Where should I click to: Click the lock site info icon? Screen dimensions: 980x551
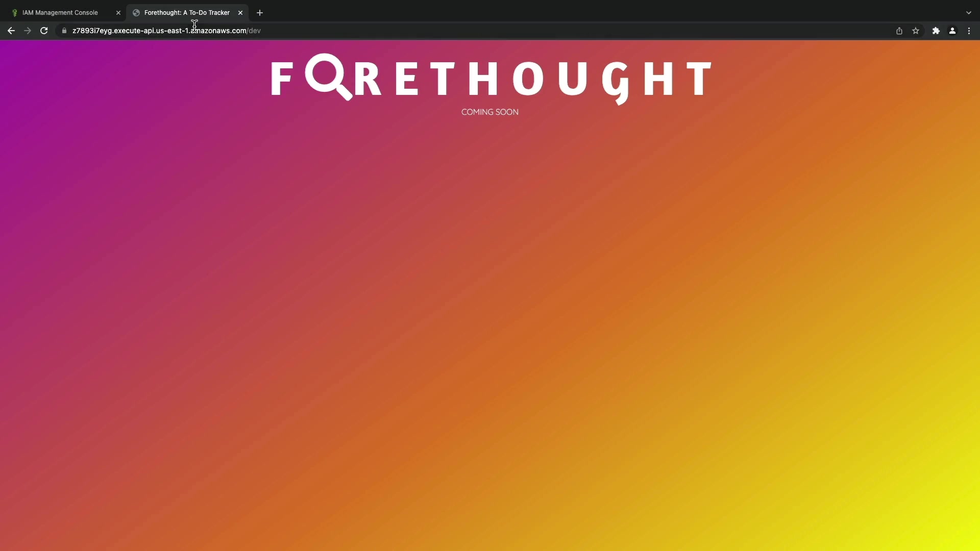(64, 31)
